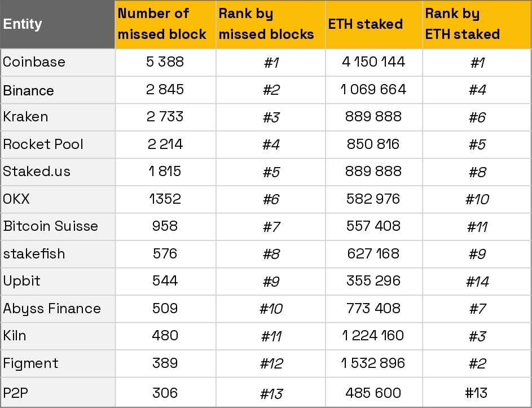Select the Coinbase entity cell
The width and height of the screenshot is (532, 408).
58,63
